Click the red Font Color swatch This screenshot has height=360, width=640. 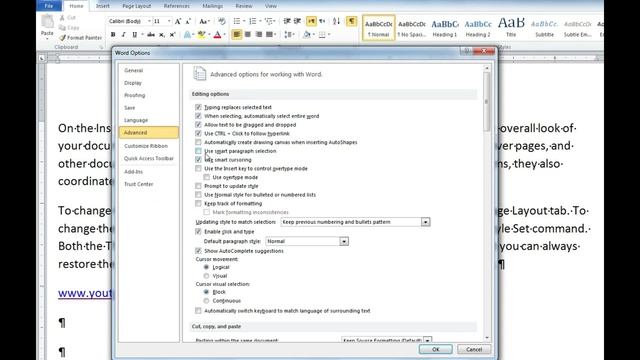[217, 35]
